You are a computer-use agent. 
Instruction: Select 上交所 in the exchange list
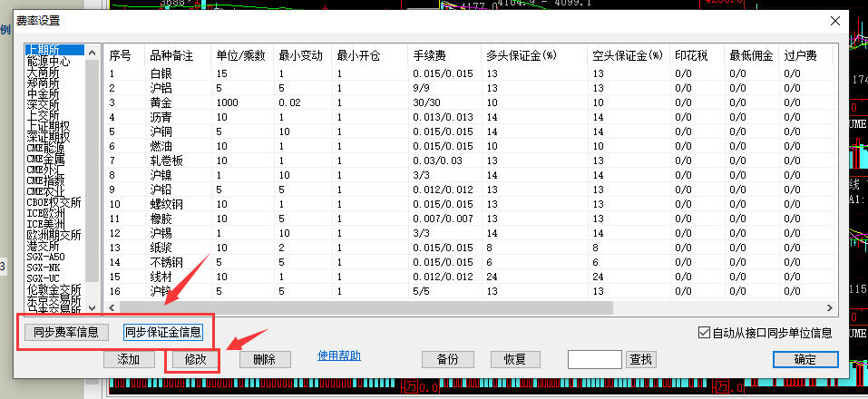point(54,116)
